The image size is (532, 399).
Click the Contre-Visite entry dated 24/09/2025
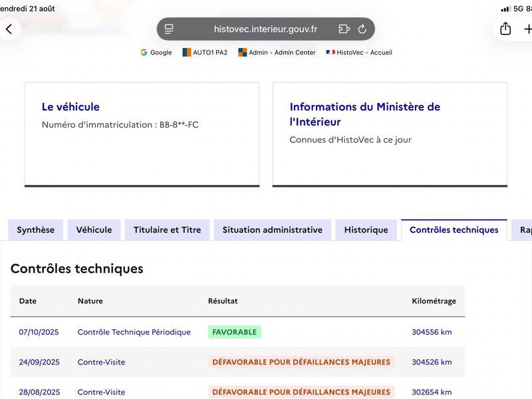pos(102,362)
